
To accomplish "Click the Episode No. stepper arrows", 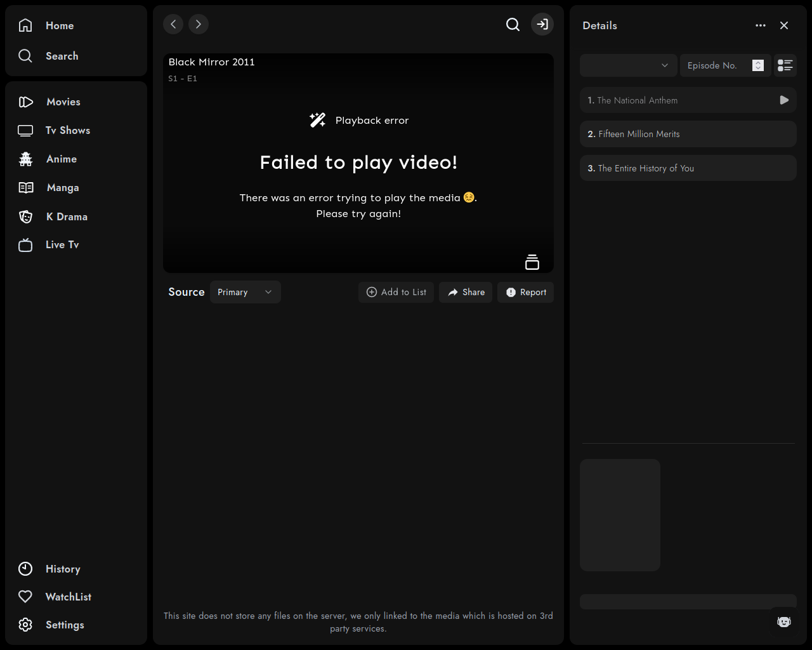I will click(758, 65).
